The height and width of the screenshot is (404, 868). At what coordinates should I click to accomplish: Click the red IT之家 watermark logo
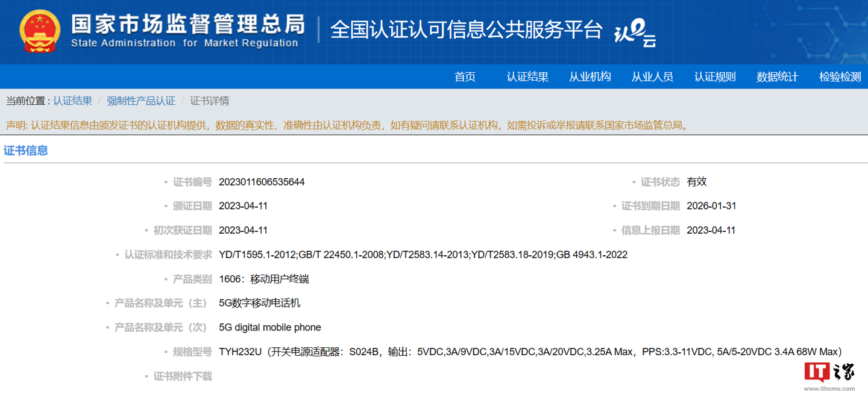[829, 373]
